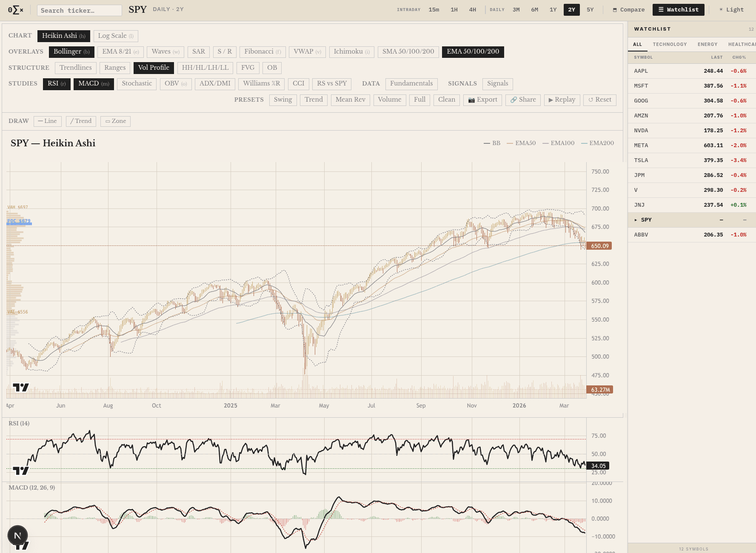Click TradingView logo on price chart
Image resolution: width=756 pixels, height=553 pixels.
tap(21, 387)
